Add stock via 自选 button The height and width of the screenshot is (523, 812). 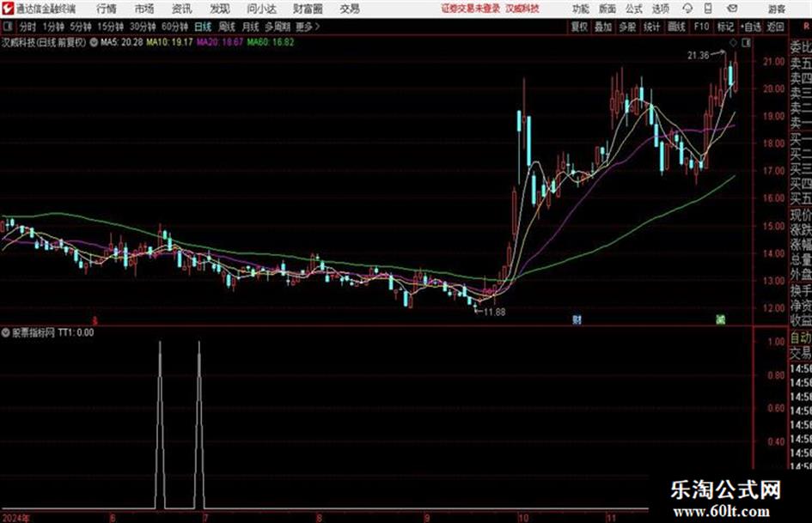click(751, 27)
